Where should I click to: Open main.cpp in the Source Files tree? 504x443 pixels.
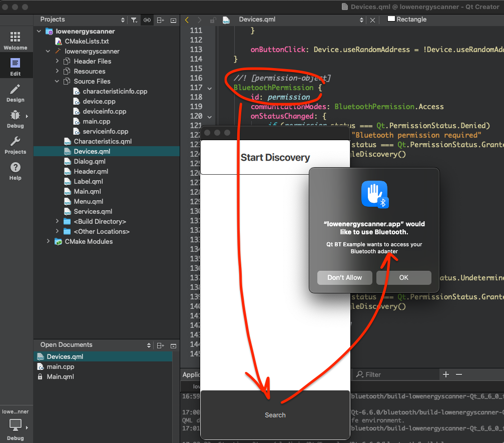pos(96,121)
